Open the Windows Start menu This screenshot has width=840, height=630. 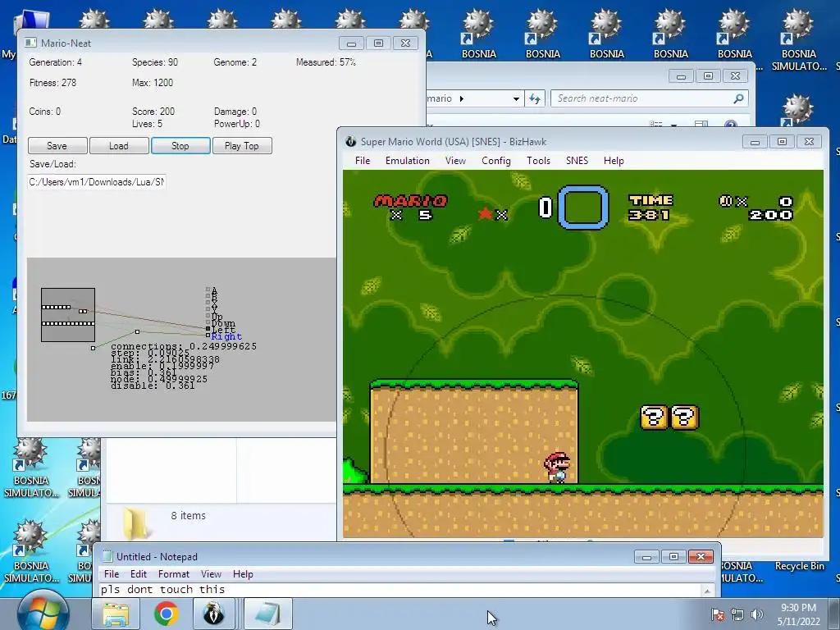[43, 613]
